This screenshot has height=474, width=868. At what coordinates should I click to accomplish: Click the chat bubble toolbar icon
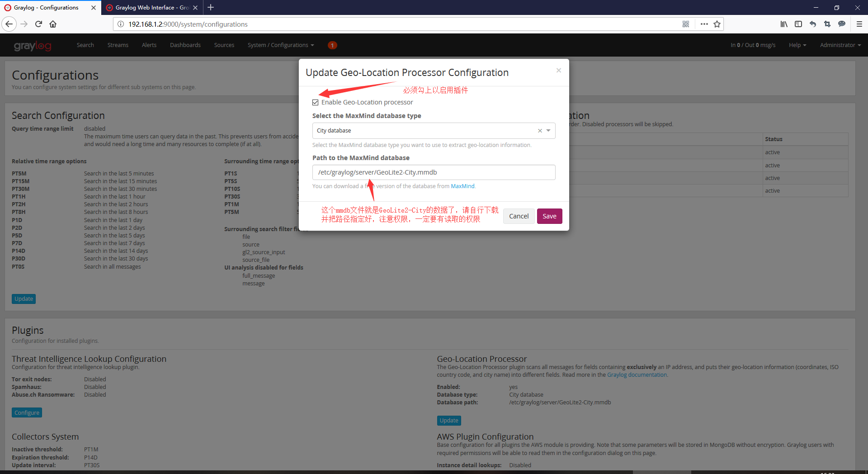tap(842, 24)
